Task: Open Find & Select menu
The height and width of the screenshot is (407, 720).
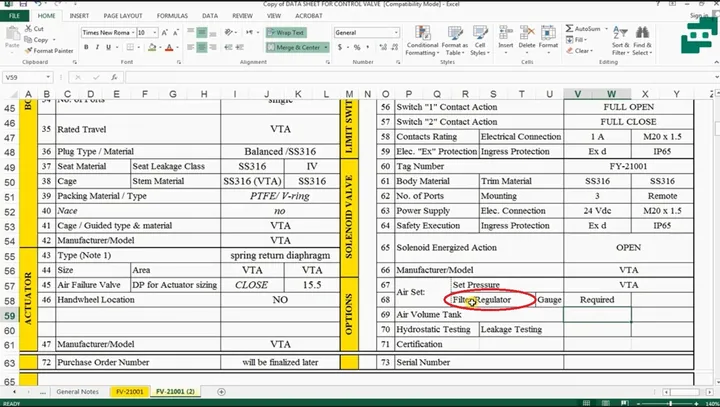Action: click(x=642, y=40)
